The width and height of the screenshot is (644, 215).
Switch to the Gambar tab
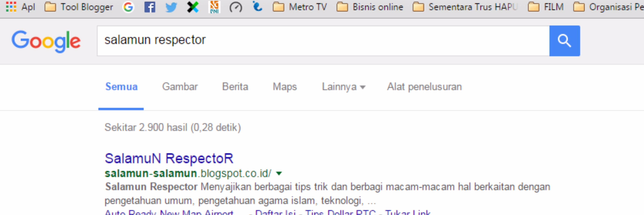pos(180,87)
